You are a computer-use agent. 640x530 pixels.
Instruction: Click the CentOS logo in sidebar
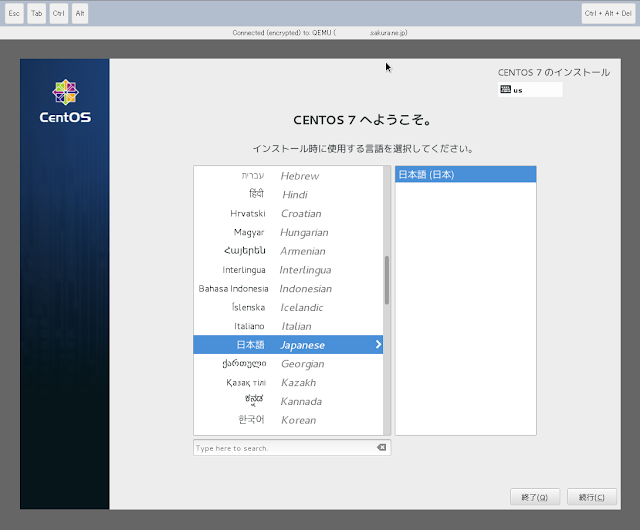65,101
